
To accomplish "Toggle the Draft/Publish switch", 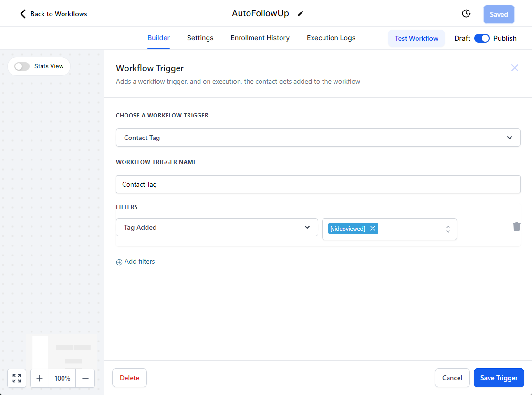I will point(481,38).
